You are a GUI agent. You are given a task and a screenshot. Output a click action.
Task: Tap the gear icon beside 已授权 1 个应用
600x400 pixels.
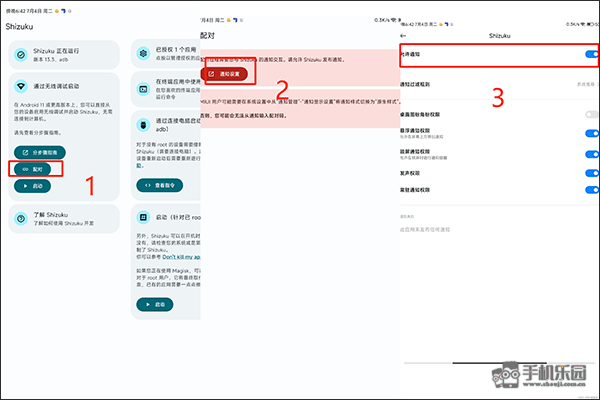tap(143, 54)
